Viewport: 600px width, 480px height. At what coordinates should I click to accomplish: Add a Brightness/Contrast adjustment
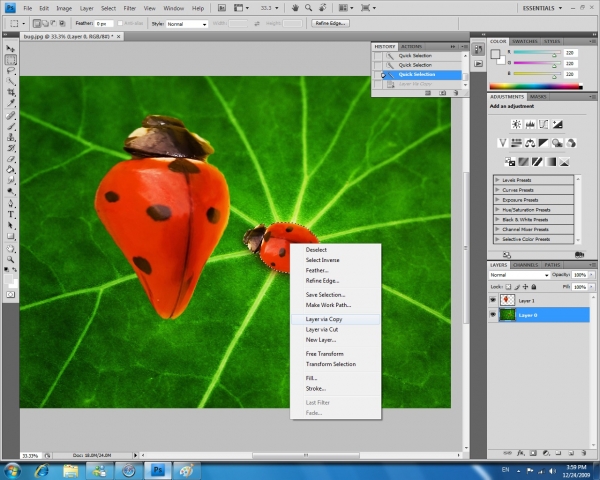click(516, 124)
